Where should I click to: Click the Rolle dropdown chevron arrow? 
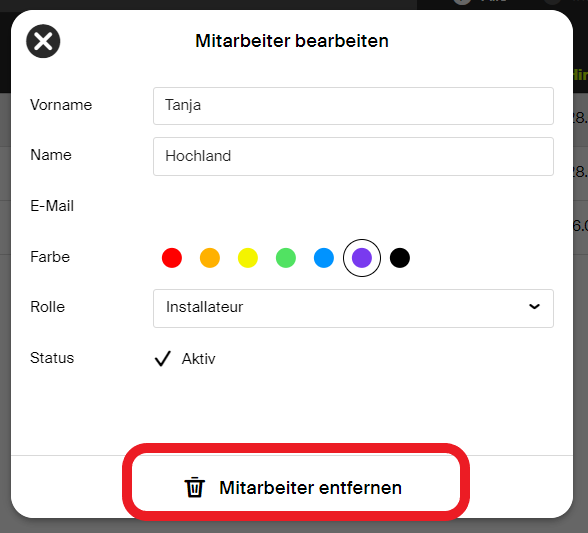[x=534, y=307]
